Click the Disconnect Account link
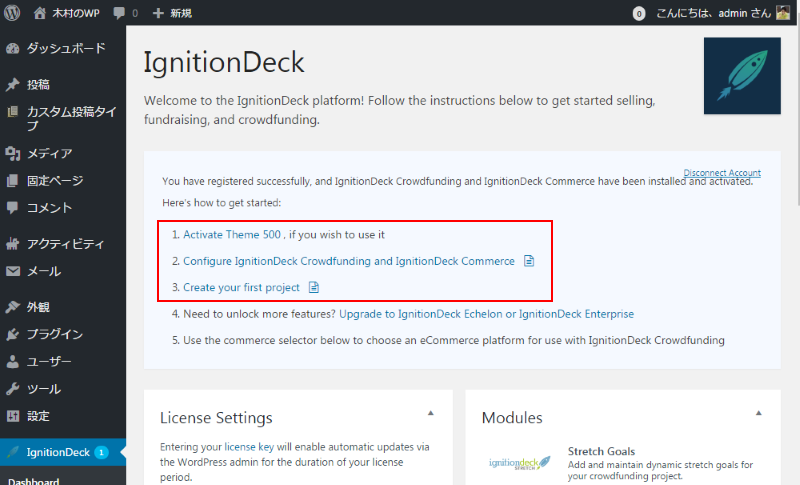This screenshot has height=485, width=800. [722, 173]
